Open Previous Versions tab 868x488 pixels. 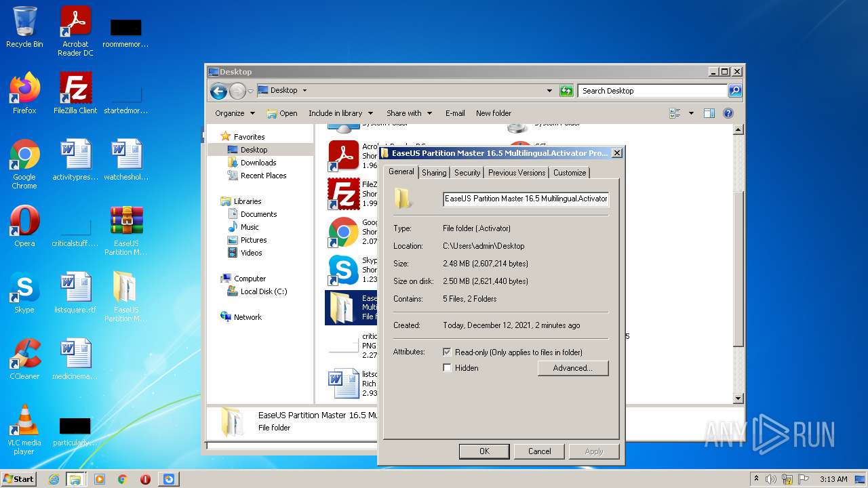pos(517,173)
